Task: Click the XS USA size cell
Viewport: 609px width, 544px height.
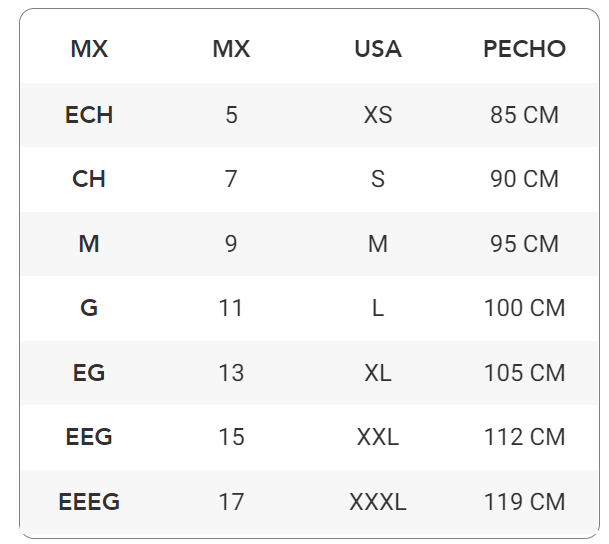Action: tap(378, 115)
